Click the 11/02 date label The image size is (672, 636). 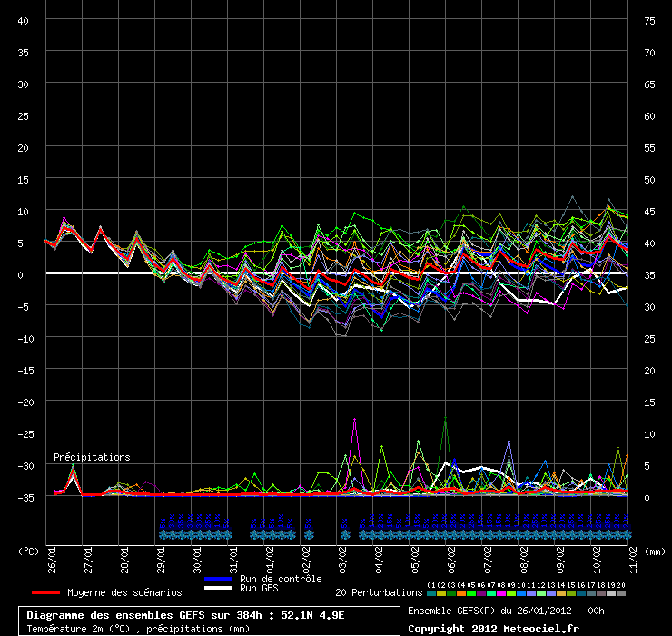pos(634,560)
